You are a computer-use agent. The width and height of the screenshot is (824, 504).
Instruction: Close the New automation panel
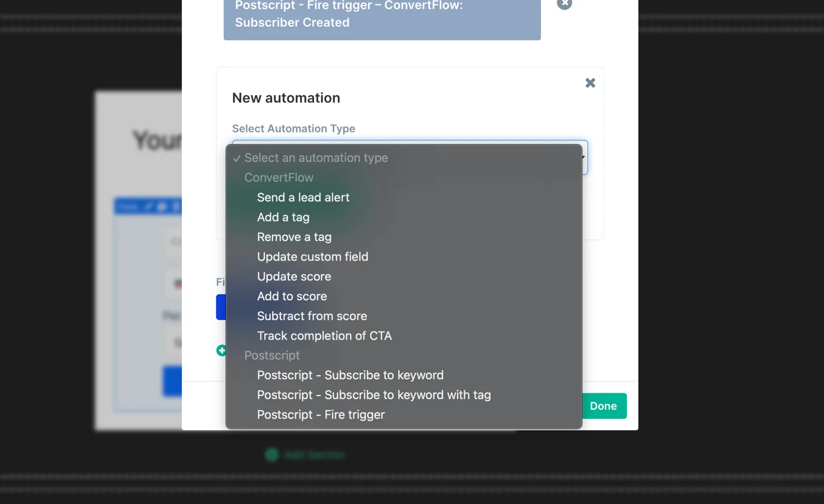coord(590,83)
